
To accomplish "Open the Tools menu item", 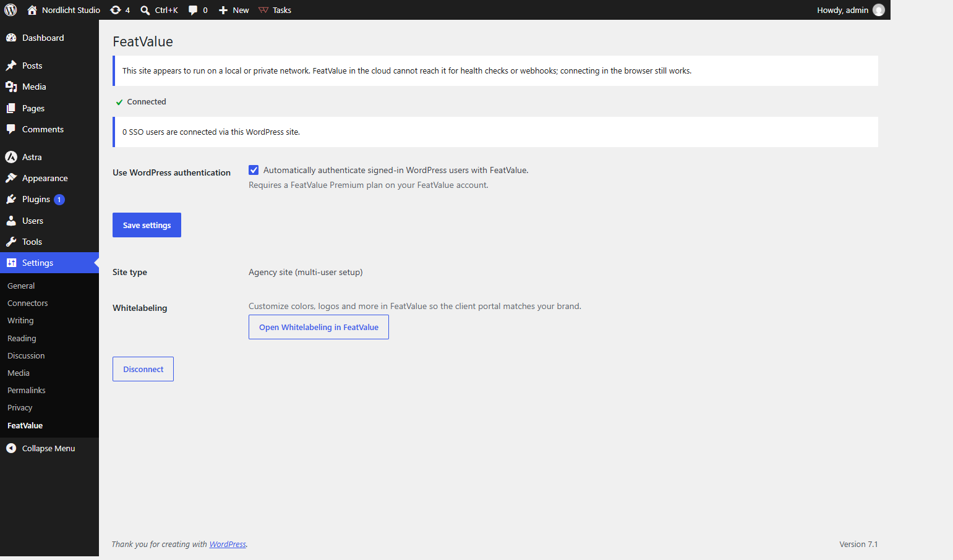I will [x=49, y=242].
